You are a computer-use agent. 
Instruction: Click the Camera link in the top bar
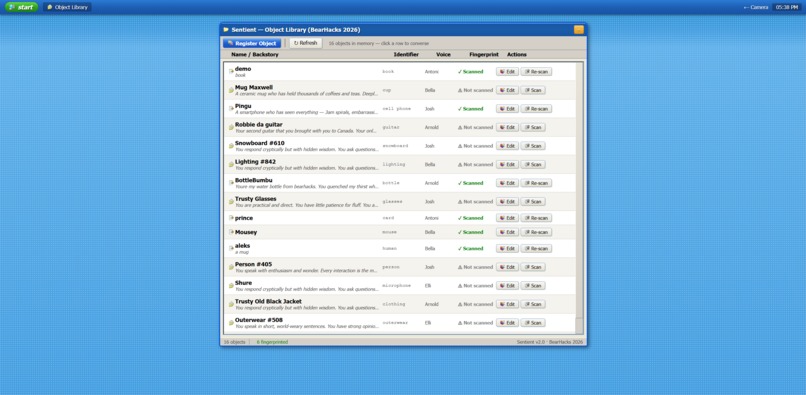click(756, 7)
